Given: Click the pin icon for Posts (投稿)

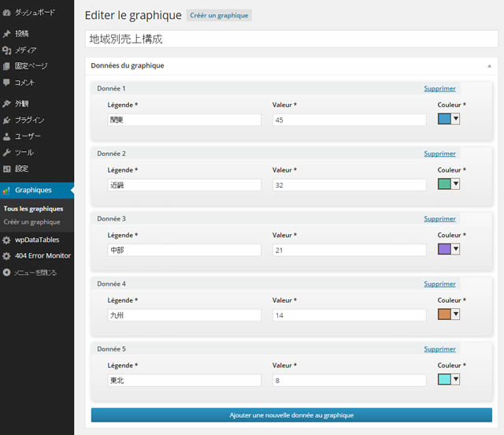Looking at the screenshot, I should 6,34.
